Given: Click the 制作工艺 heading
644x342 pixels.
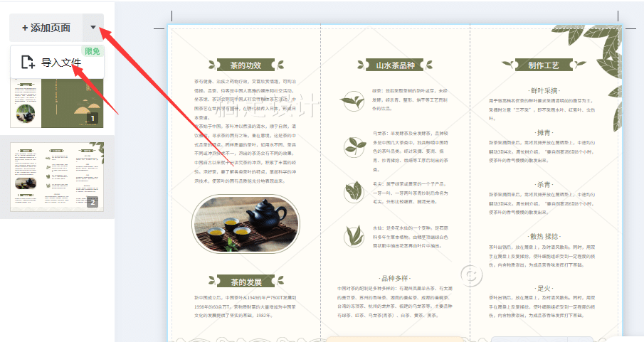Looking at the screenshot, I should click(x=544, y=65).
